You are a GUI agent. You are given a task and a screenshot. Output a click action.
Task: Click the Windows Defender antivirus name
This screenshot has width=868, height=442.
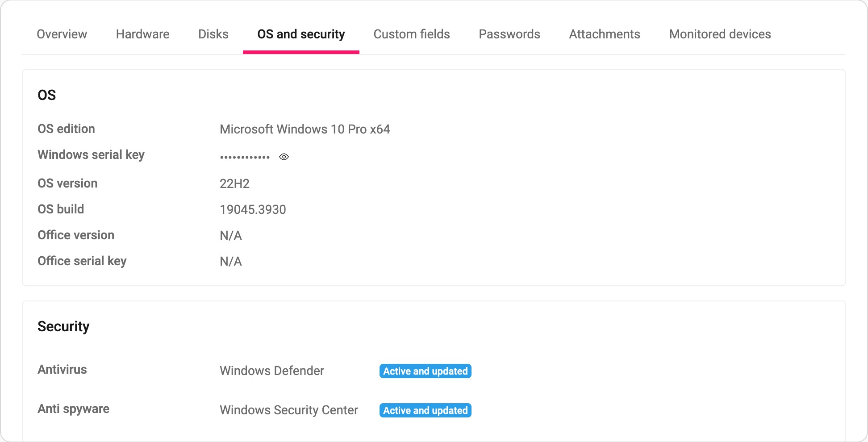[272, 371]
